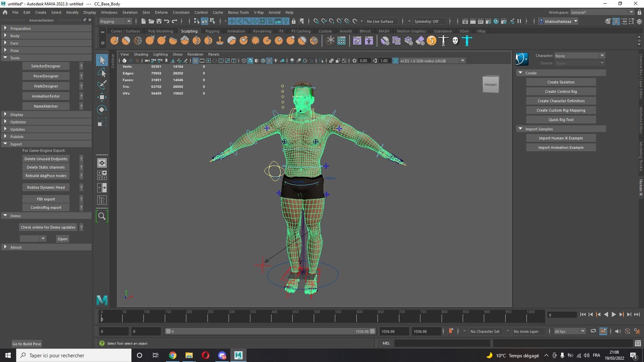Click the cyan T-pose figure shelf icon

[467, 41]
